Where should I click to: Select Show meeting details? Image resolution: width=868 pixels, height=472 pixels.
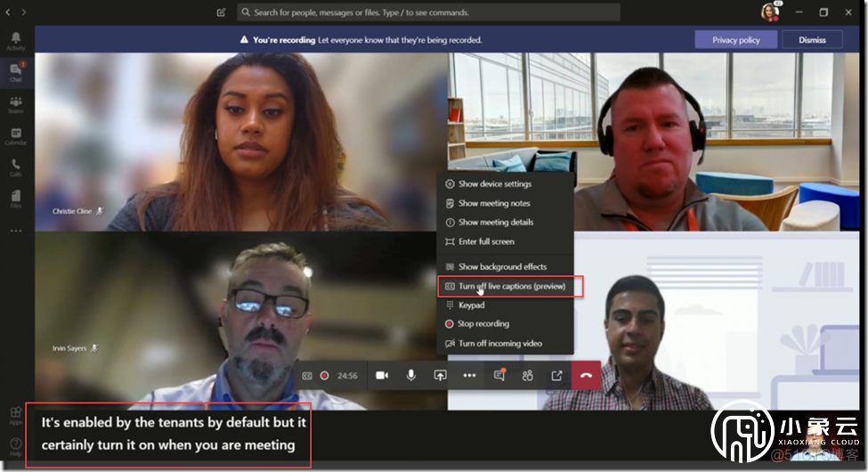pyautogui.click(x=505, y=222)
